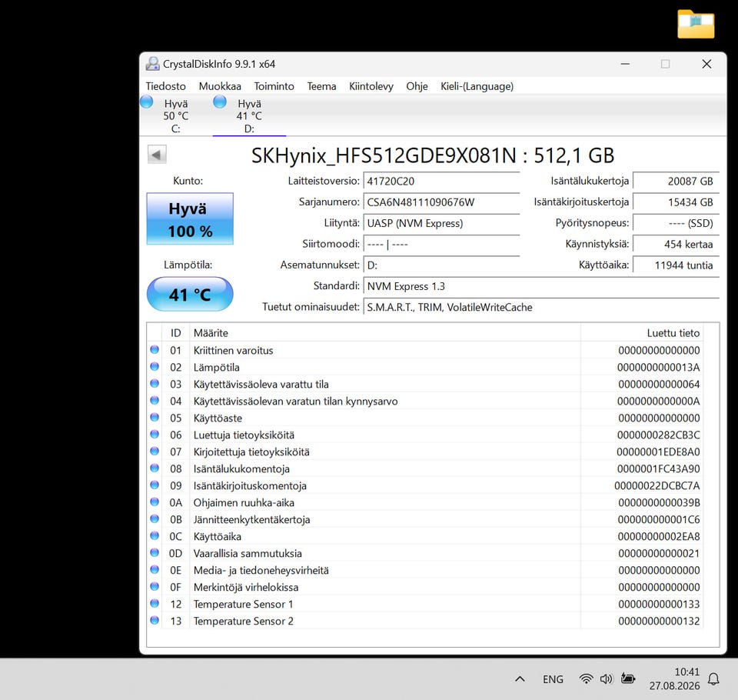Click the ENG language indicator
Image resolution: width=738 pixels, height=700 pixels.
point(553,679)
